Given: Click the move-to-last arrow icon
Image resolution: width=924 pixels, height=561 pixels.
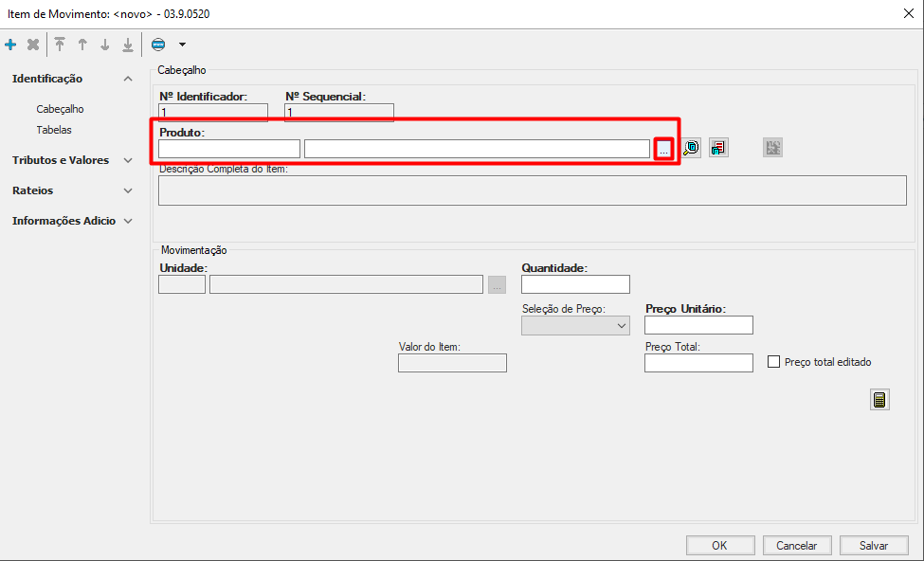Looking at the screenshot, I should pos(128,45).
